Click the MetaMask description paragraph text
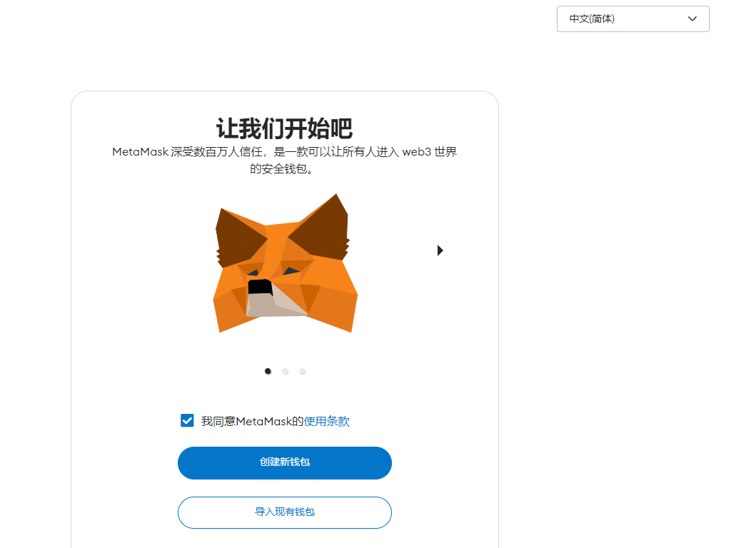Screen dimensions: 756x548 tap(284, 160)
